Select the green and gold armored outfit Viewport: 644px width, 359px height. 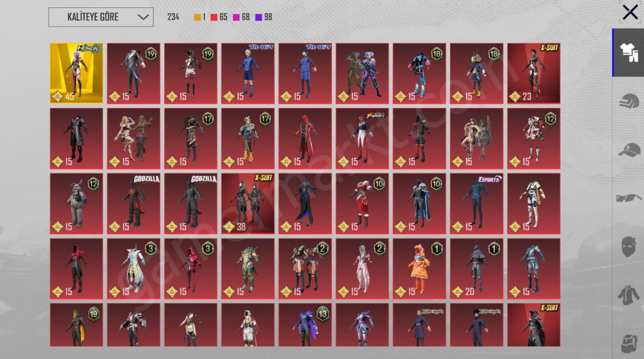coord(248,269)
